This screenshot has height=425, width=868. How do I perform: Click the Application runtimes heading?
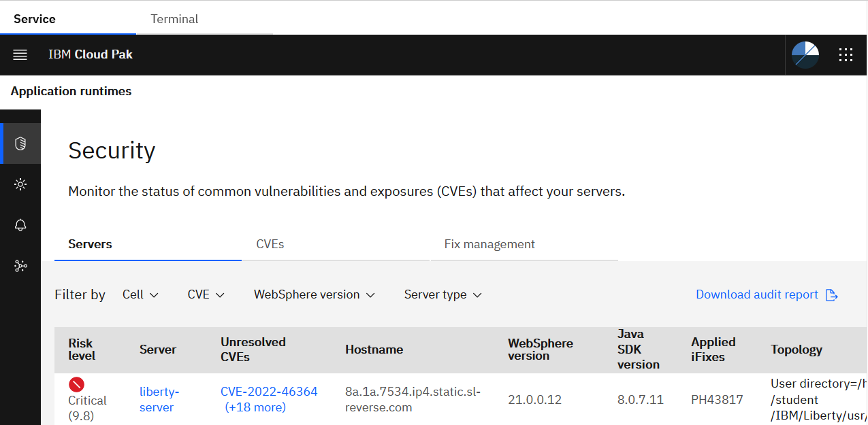[71, 91]
